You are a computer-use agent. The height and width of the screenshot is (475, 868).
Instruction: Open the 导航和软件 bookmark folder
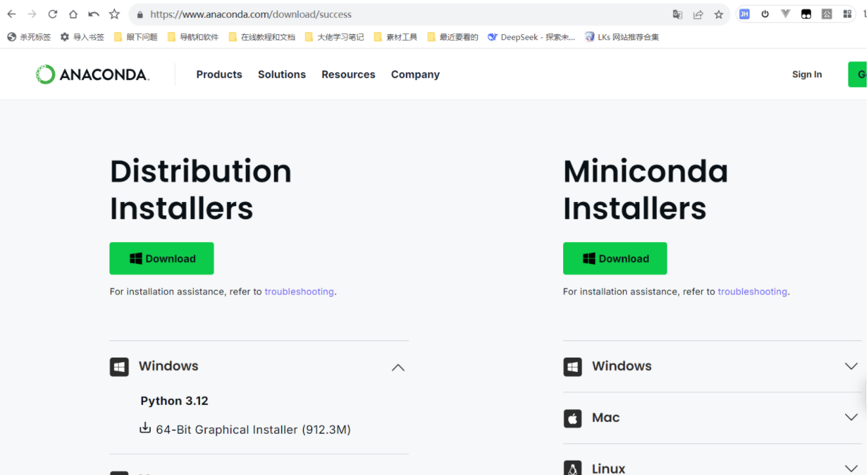pos(193,37)
